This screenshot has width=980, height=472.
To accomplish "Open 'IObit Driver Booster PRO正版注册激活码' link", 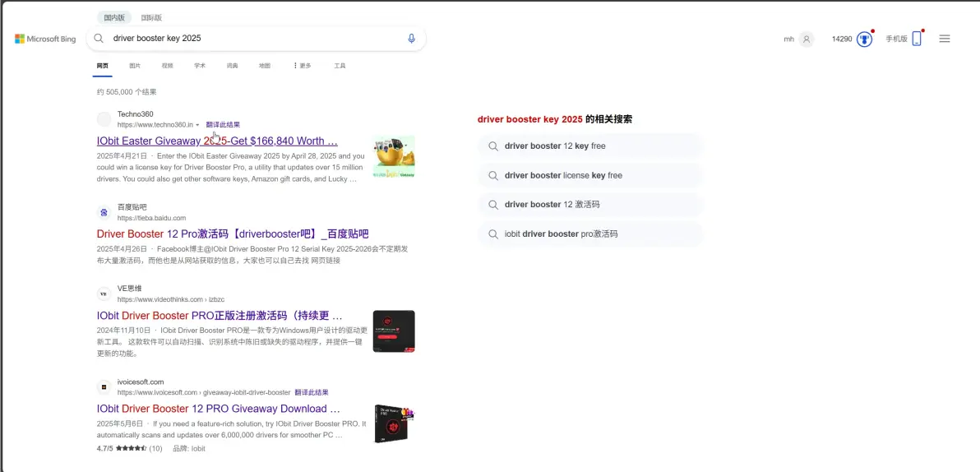I will click(220, 315).
